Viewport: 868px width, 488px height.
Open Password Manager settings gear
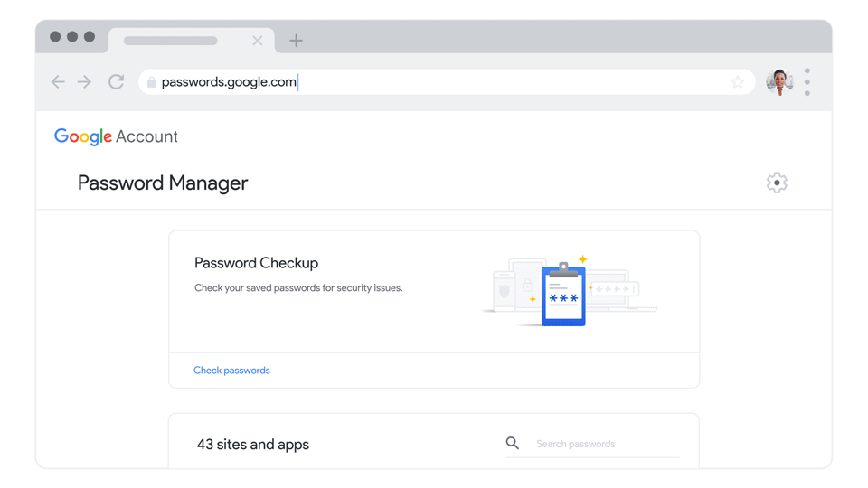[x=777, y=183]
